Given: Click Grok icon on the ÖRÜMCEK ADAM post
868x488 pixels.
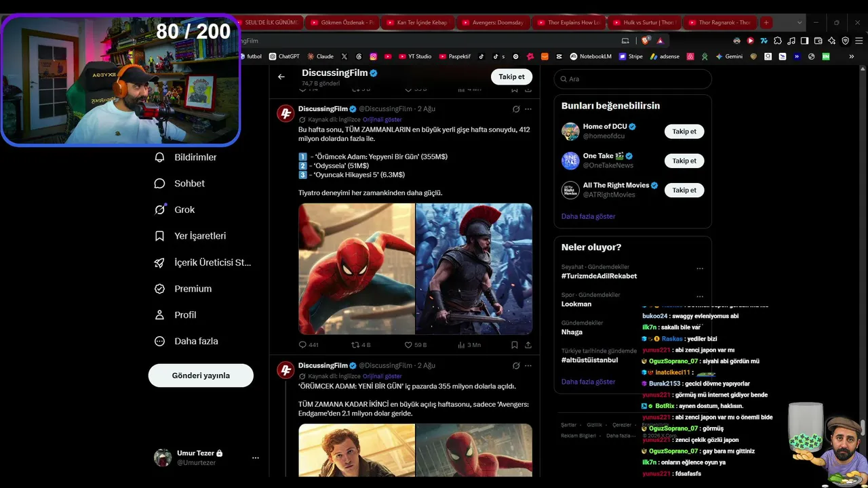Looking at the screenshot, I should [516, 366].
